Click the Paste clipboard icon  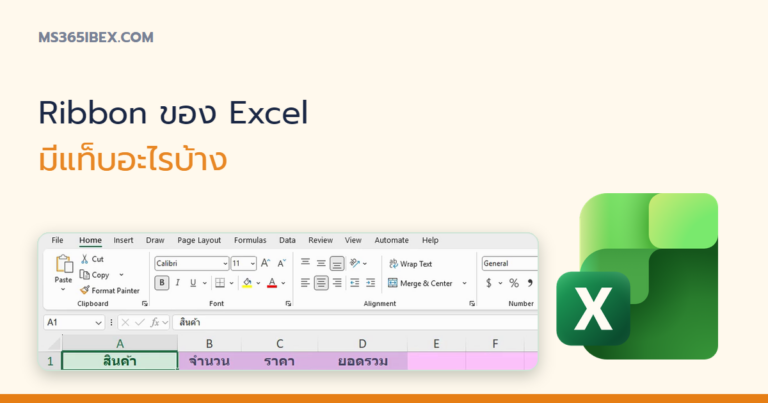(x=64, y=264)
